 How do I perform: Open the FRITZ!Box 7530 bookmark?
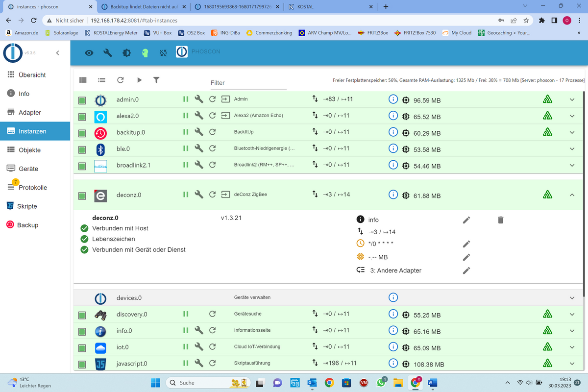[x=415, y=33]
